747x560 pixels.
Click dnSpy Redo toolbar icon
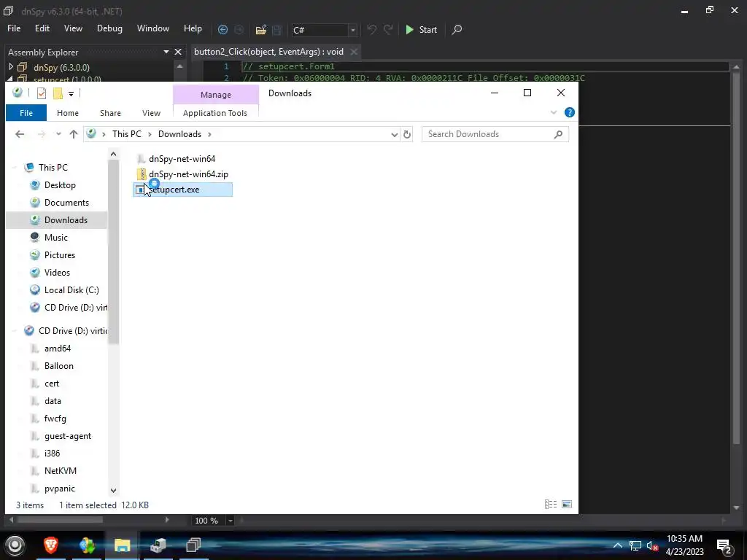tap(388, 29)
